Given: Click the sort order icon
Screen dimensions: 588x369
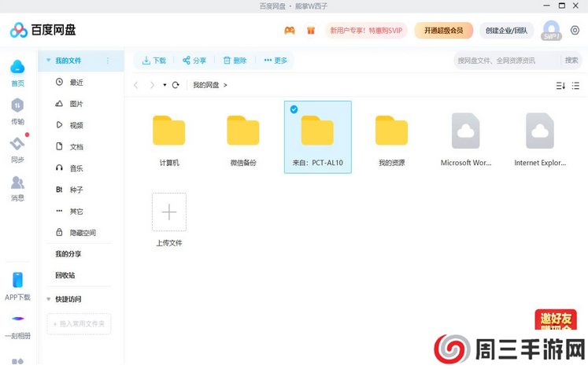Looking at the screenshot, I should point(560,85).
